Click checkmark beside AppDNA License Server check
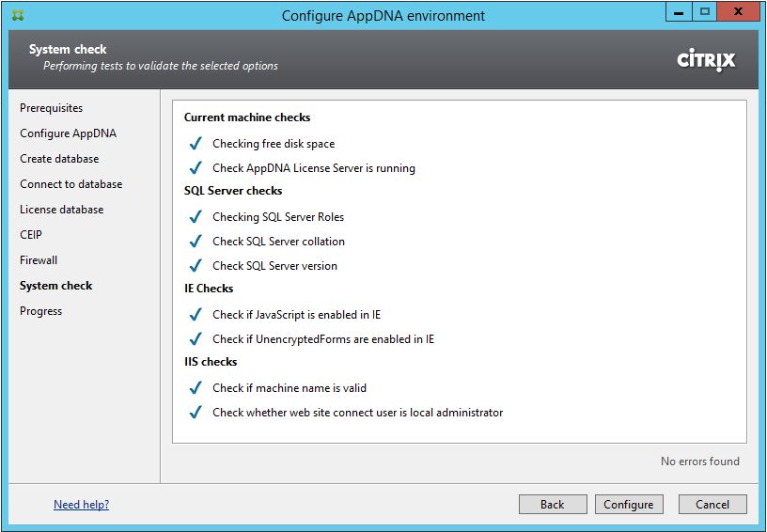This screenshot has height=532, width=767. click(196, 168)
